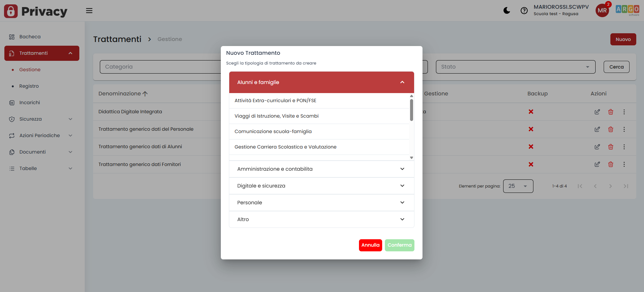Edit the Didattica Digitale Integrata row
Image resolution: width=644 pixels, height=292 pixels.
[597, 112]
